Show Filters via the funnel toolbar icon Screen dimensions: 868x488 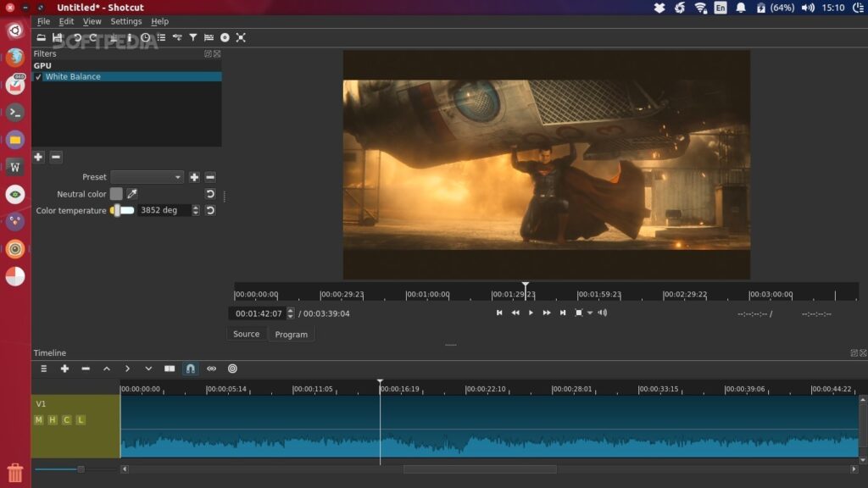193,37
